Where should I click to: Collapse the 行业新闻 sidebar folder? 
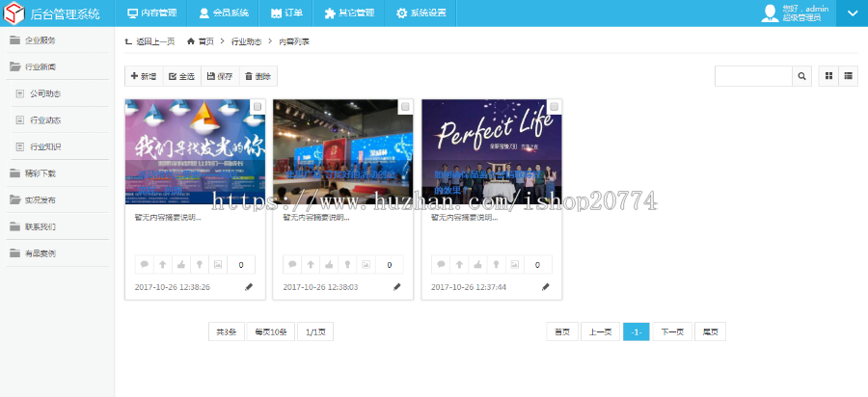(x=15, y=66)
